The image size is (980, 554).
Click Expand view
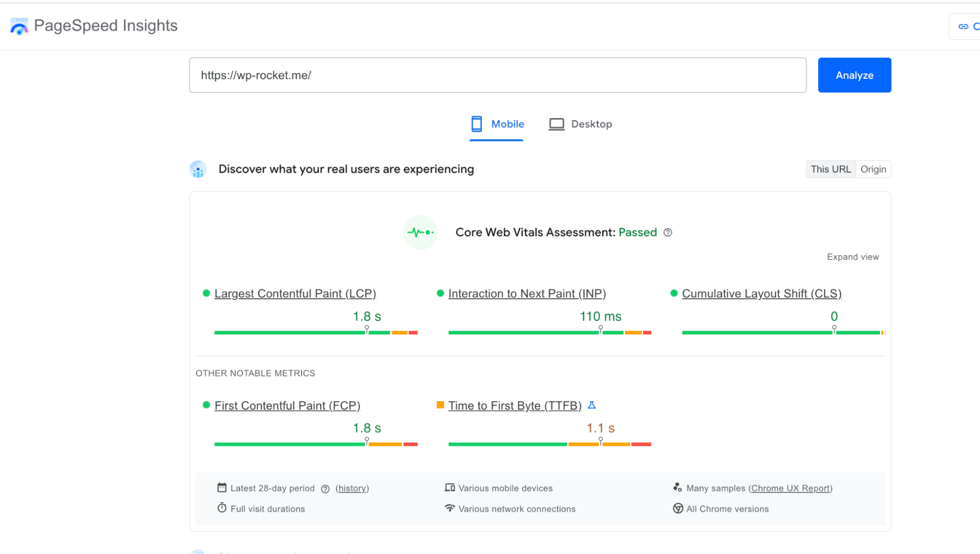coord(853,257)
